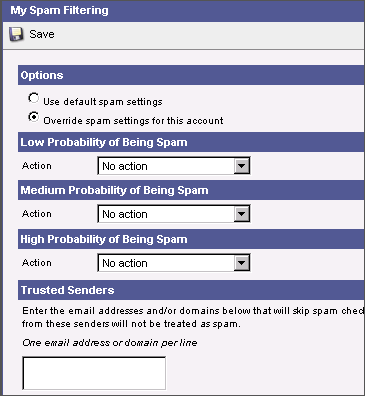The height and width of the screenshot is (396, 365).
Task: Click the Medium Probability of Being Spam header
Action: [191, 190]
